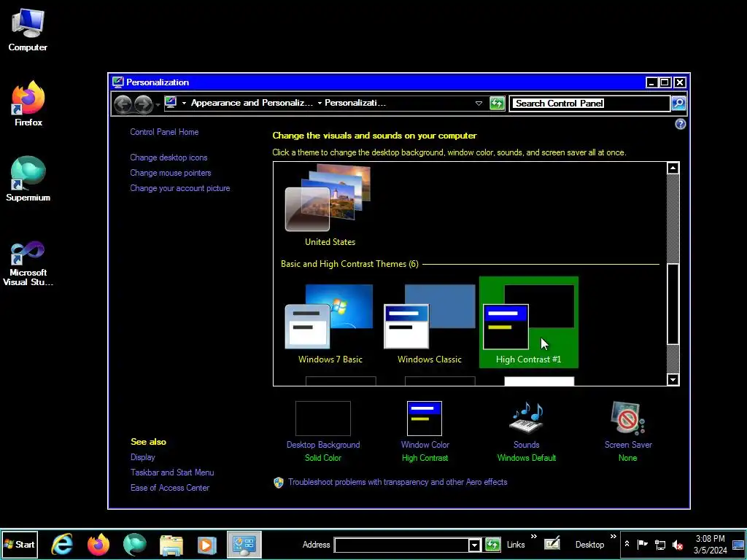Click the shield icon beside Troubleshoot link
This screenshot has height=560, width=747.
pyautogui.click(x=279, y=483)
